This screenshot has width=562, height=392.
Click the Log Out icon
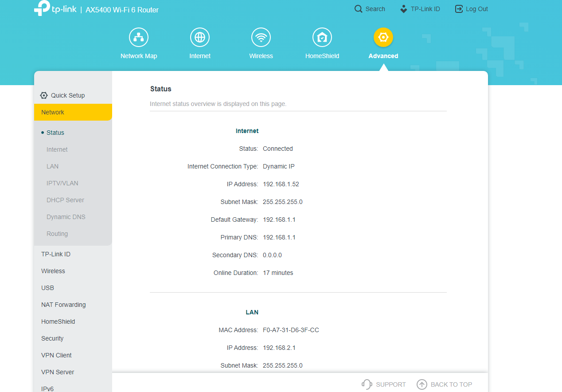459,9
